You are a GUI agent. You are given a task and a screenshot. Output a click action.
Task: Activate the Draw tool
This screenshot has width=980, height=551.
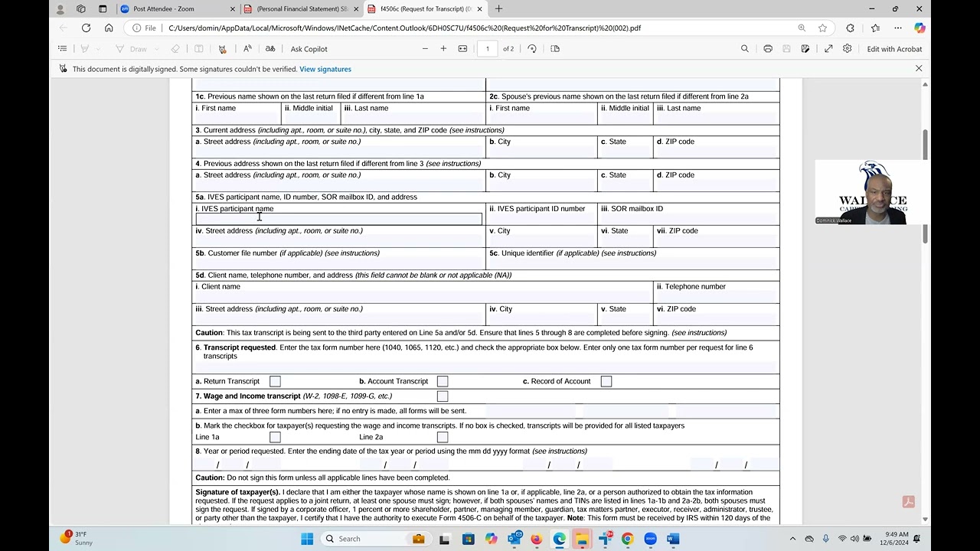132,49
